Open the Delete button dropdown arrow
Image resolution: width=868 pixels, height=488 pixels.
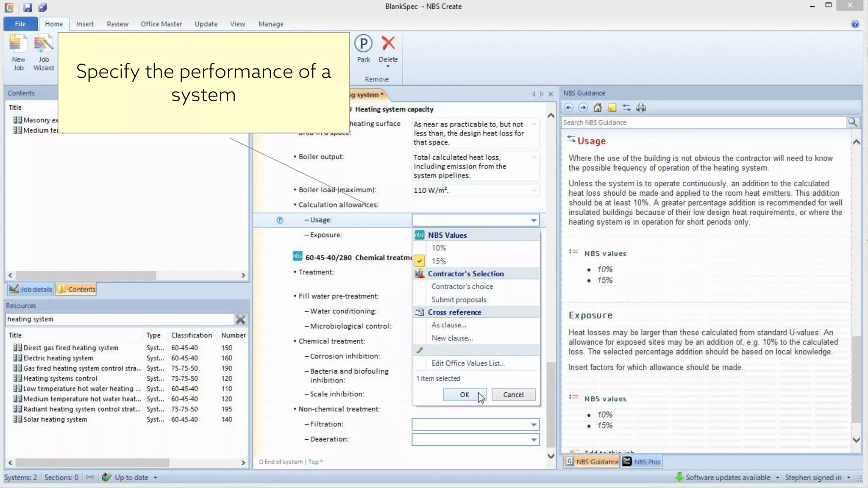pos(388,67)
